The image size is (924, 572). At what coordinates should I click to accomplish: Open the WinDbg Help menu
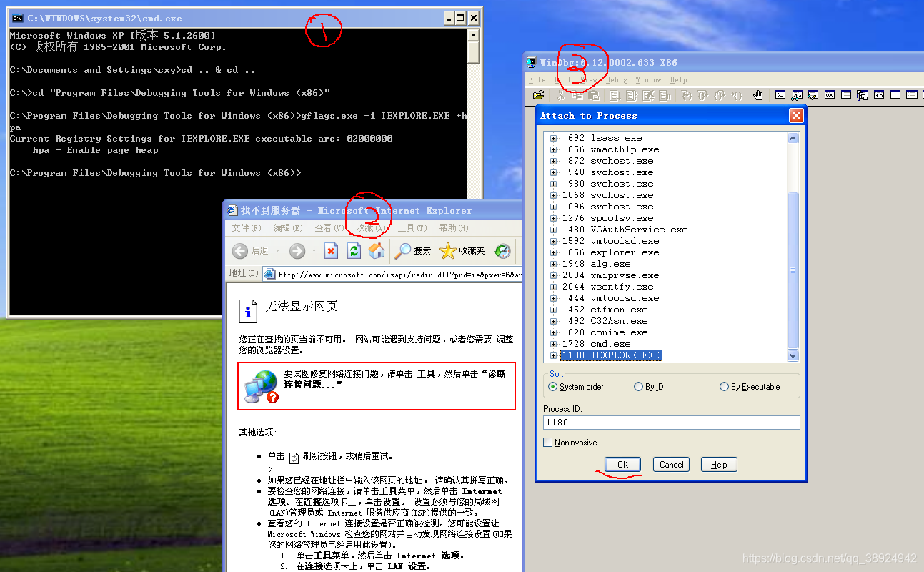tap(678, 80)
